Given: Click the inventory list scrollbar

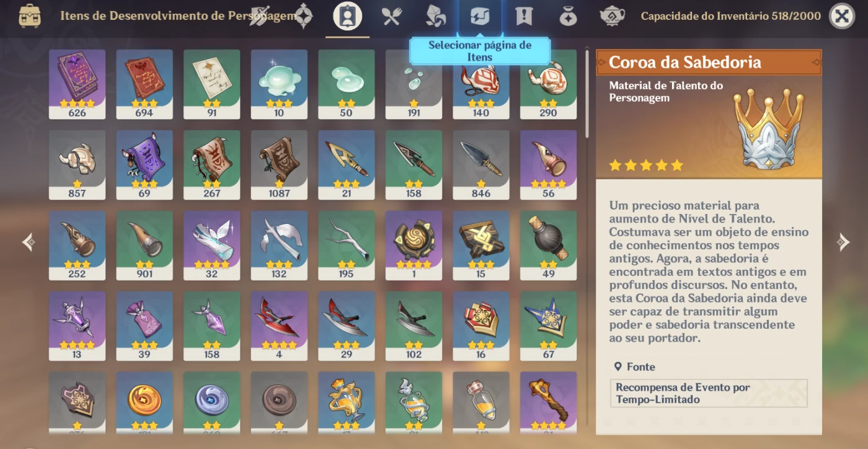Looking at the screenshot, I should point(588,94).
